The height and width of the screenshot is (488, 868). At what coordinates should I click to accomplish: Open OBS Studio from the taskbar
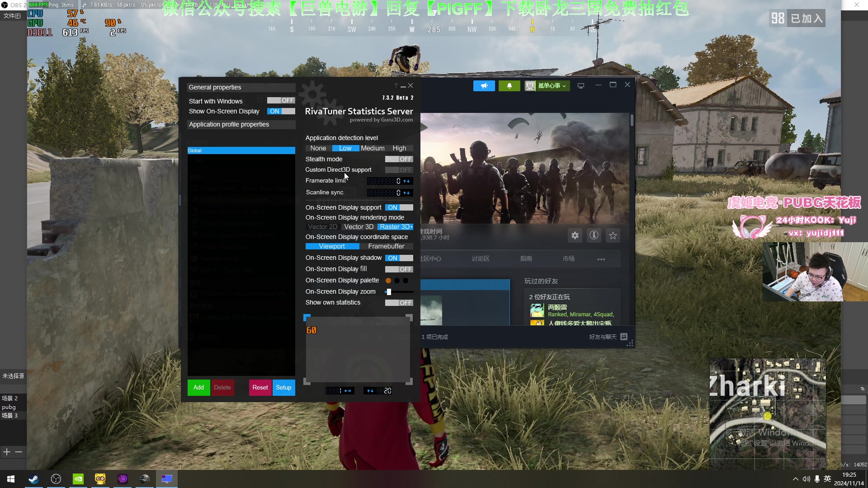56,479
